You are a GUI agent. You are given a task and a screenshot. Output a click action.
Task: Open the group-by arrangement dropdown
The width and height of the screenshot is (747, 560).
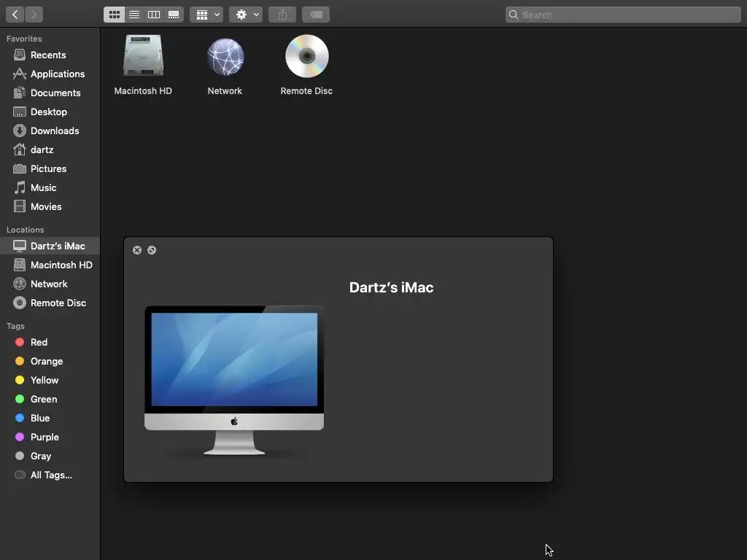tap(206, 15)
